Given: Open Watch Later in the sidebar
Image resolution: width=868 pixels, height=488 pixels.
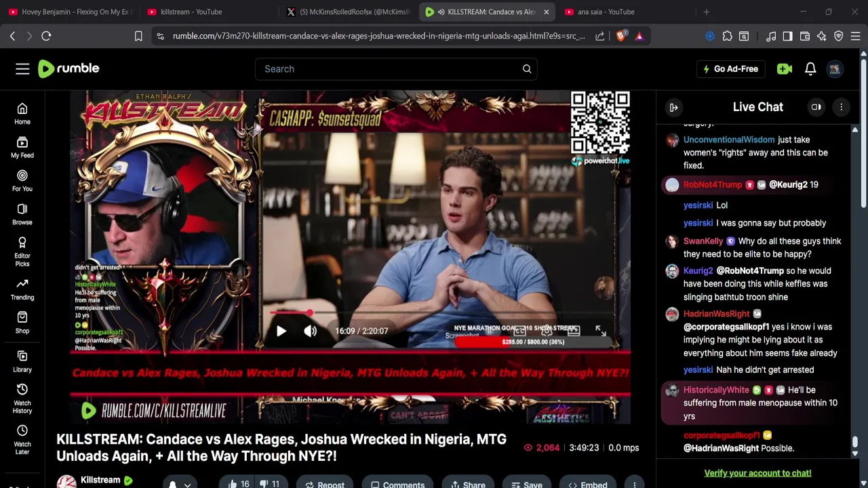Looking at the screenshot, I should coord(22,440).
